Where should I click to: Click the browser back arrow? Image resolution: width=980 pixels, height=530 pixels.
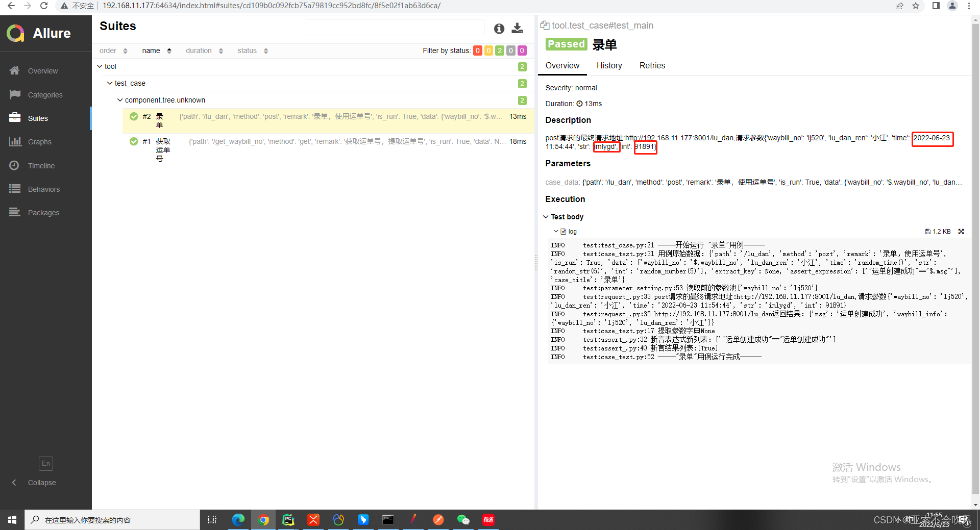pyautogui.click(x=11, y=6)
